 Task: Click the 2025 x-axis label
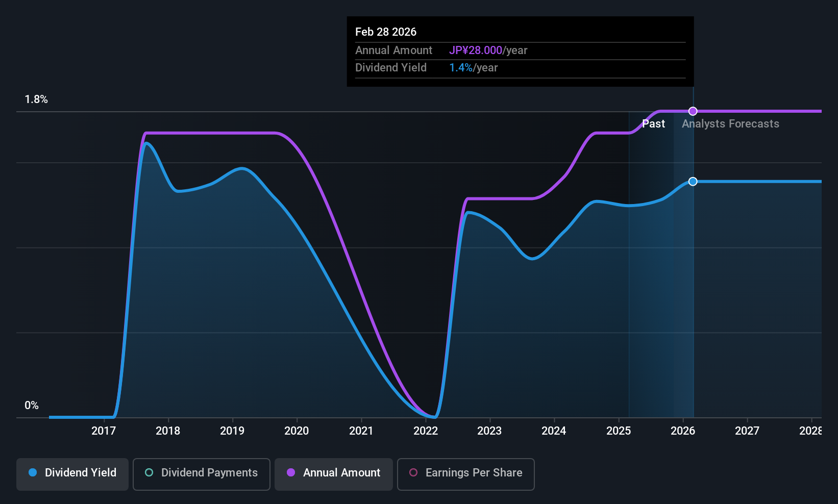619,431
